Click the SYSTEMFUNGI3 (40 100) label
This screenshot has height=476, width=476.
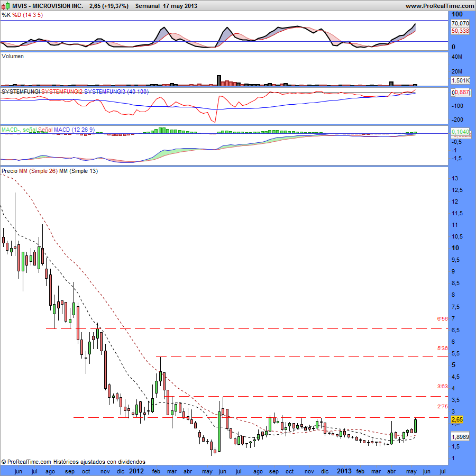[x=116, y=91]
